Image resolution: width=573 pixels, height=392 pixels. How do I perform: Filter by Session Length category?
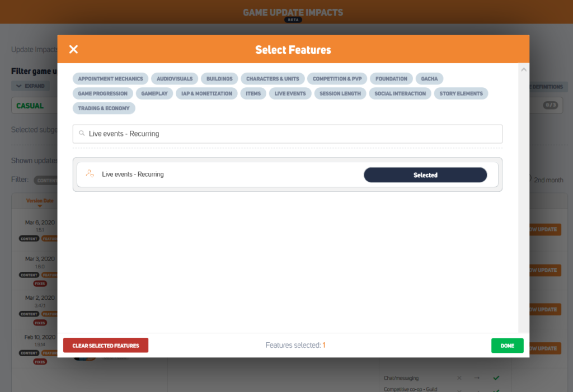point(340,93)
